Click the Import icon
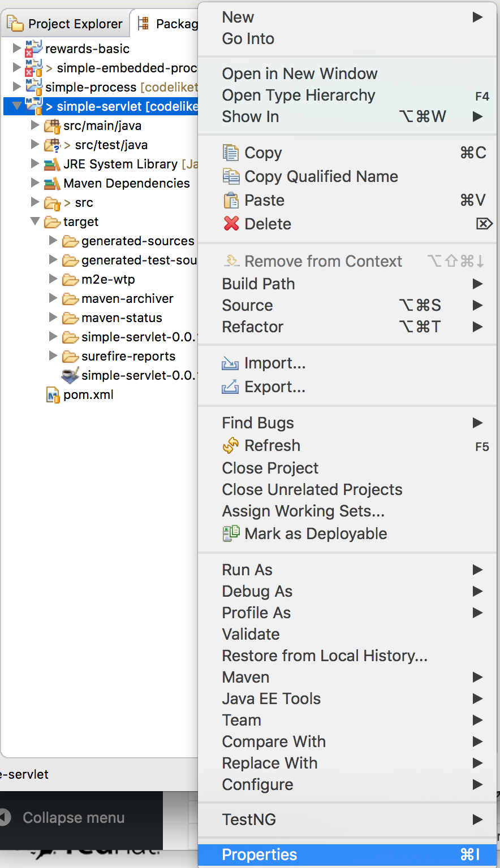 pyautogui.click(x=230, y=363)
